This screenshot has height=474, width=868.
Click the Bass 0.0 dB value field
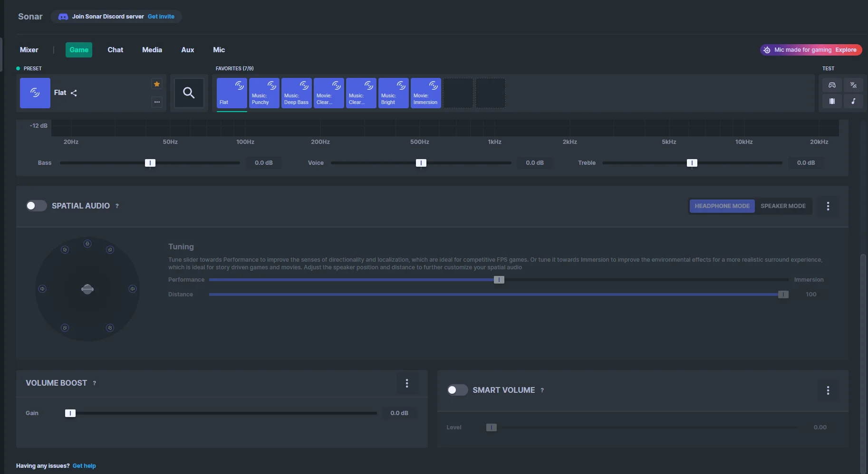coord(263,163)
